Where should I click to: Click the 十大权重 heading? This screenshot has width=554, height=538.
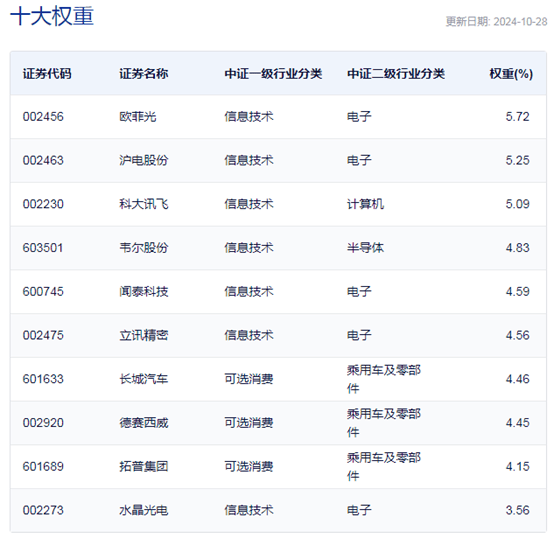click(x=52, y=16)
